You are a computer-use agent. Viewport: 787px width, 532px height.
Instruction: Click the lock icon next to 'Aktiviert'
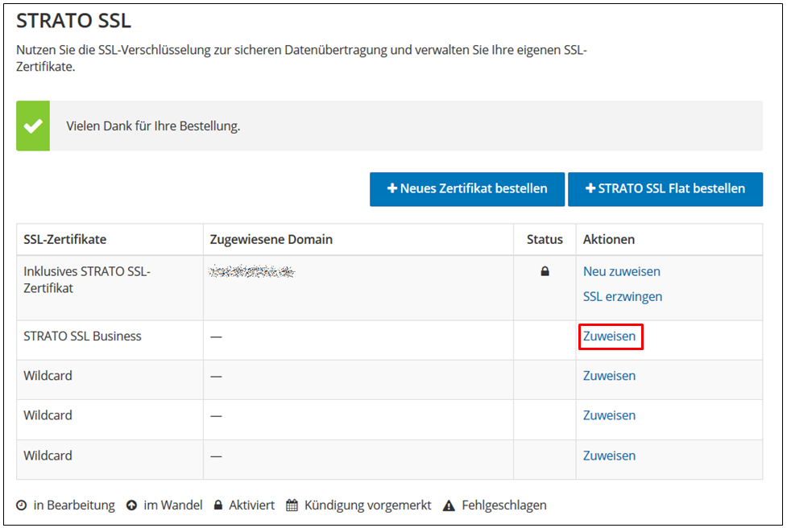point(219,505)
